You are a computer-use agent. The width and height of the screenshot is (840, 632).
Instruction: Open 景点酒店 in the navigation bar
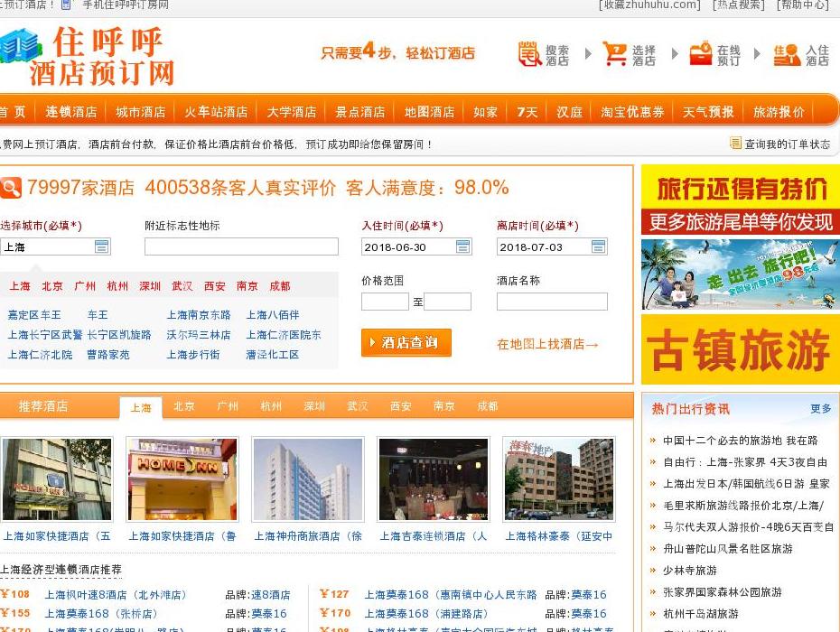point(360,111)
